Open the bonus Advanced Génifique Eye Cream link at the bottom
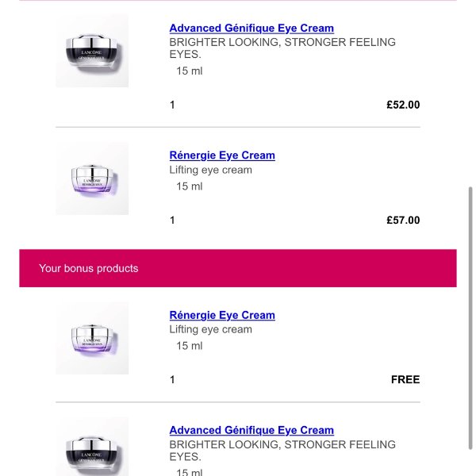Viewport: 476px width, 476px height. coord(251,430)
